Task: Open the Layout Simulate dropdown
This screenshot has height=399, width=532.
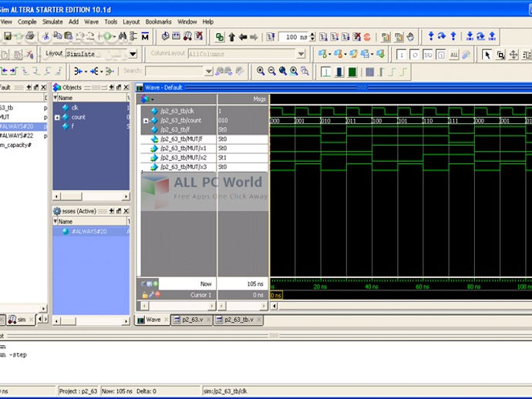Action: click(x=133, y=54)
